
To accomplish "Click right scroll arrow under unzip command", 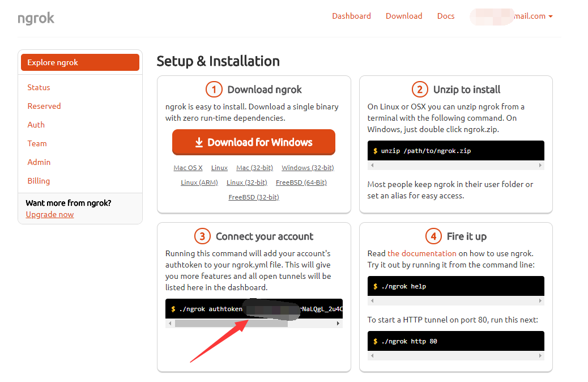I will [x=540, y=165].
